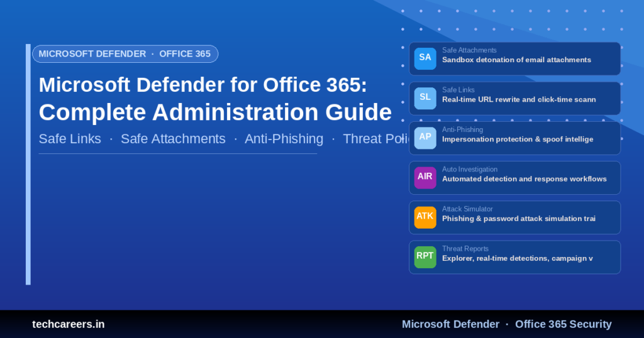This screenshot has height=338, width=644.
Task: Click 'Safe Links' in the subtitle line
Action: (70, 139)
